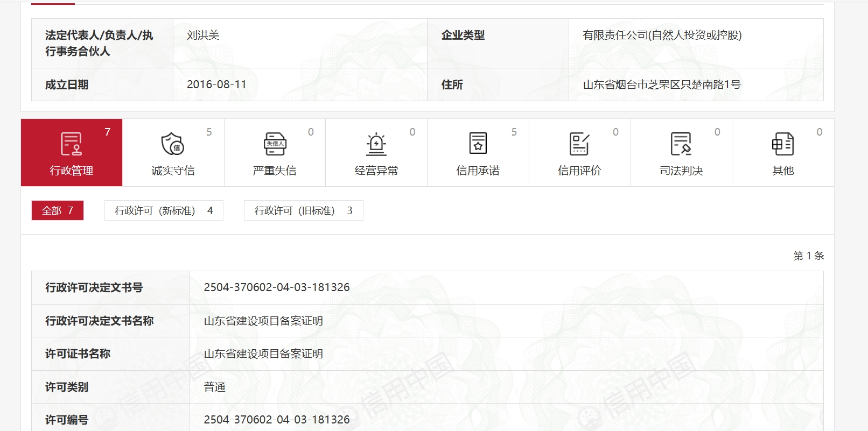Select establishment date 2016-08-11

tap(216, 84)
